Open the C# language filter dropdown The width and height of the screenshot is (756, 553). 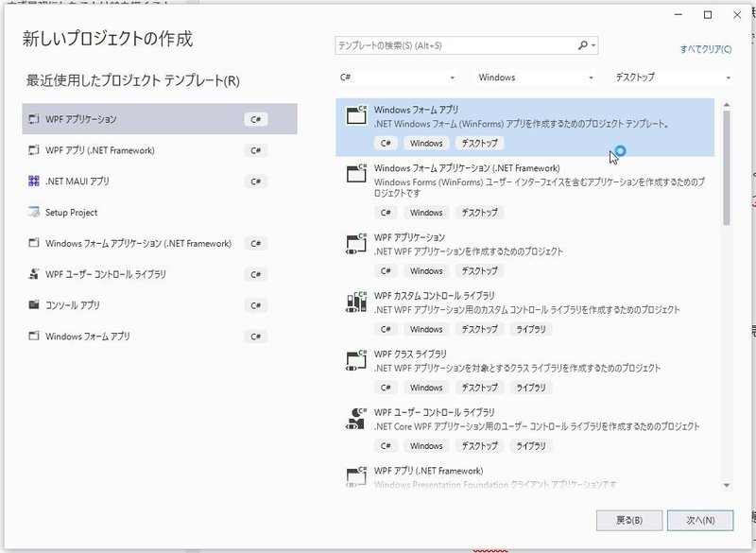tap(397, 78)
